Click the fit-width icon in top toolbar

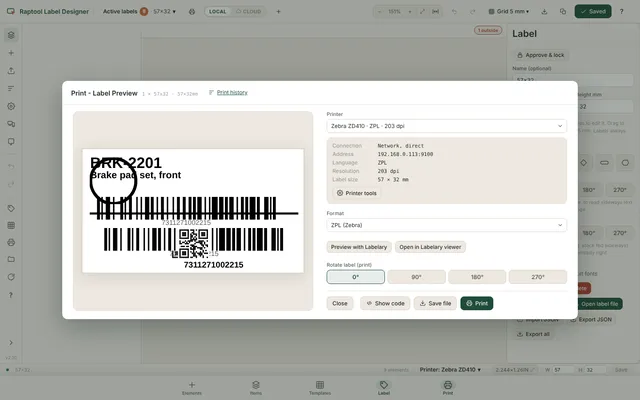tap(436, 12)
